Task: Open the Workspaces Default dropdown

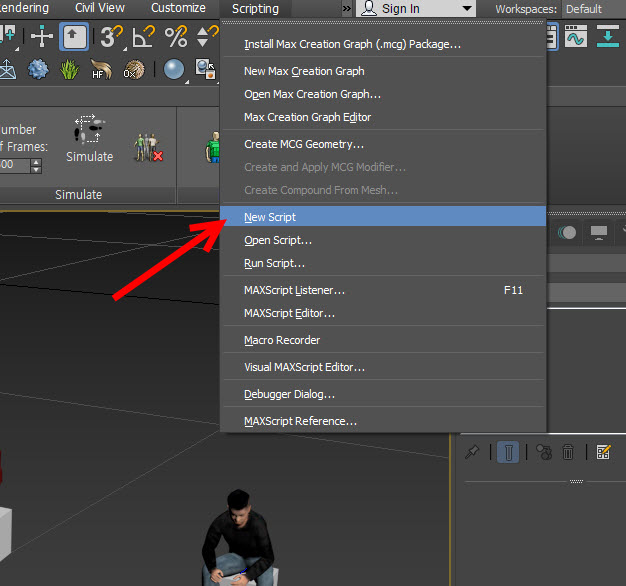Action: click(593, 9)
